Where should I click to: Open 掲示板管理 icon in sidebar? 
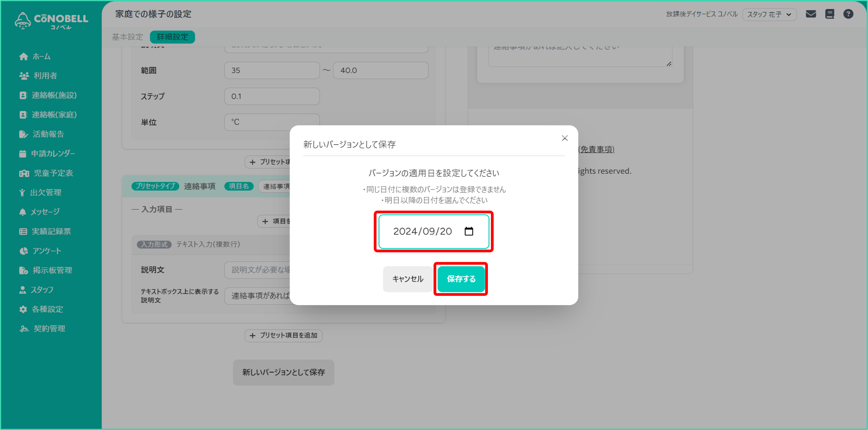point(23,270)
